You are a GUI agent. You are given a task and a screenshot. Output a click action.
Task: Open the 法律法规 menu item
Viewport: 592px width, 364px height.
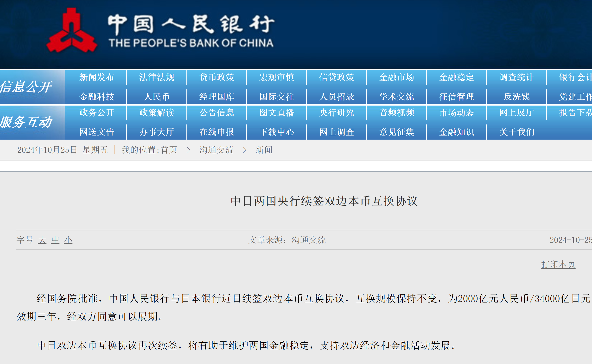[x=157, y=77]
